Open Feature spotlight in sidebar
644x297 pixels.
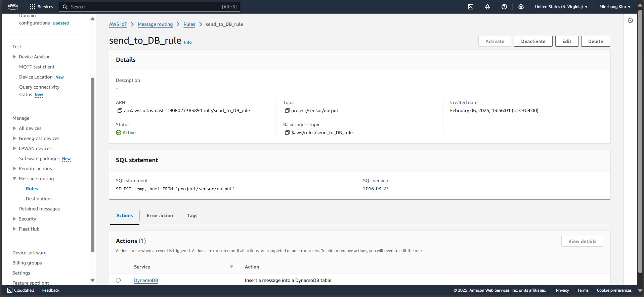pos(31,283)
